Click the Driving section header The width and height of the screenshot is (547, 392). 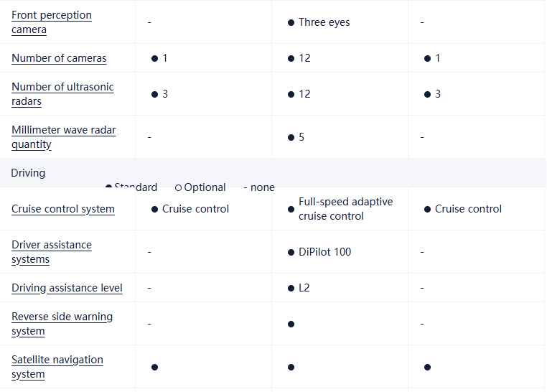[28, 173]
